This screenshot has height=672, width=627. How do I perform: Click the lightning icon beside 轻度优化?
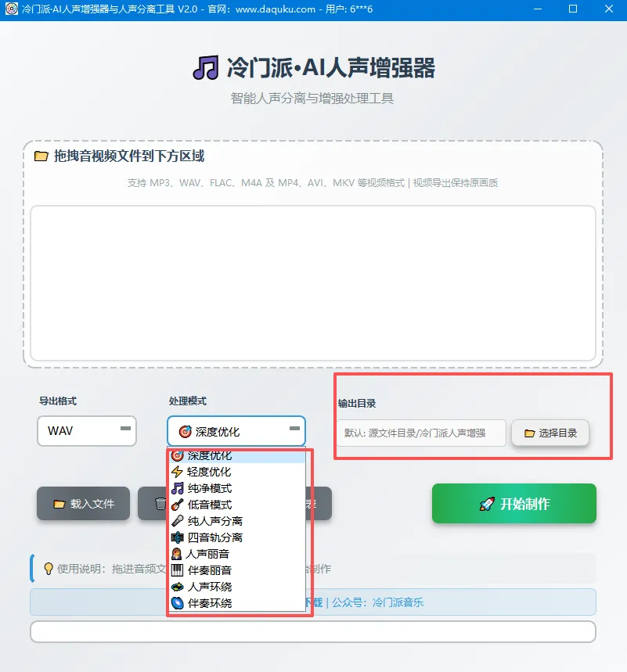(x=177, y=472)
